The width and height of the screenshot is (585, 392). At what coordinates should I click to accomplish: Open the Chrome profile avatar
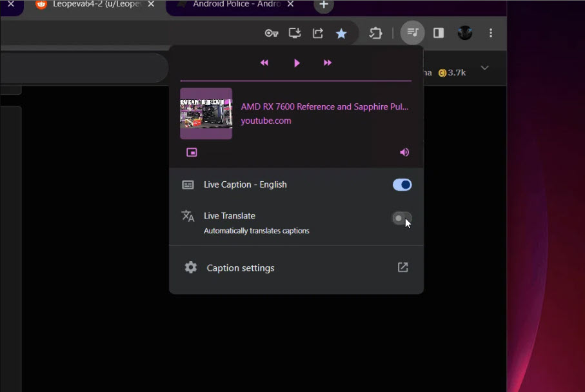click(465, 33)
